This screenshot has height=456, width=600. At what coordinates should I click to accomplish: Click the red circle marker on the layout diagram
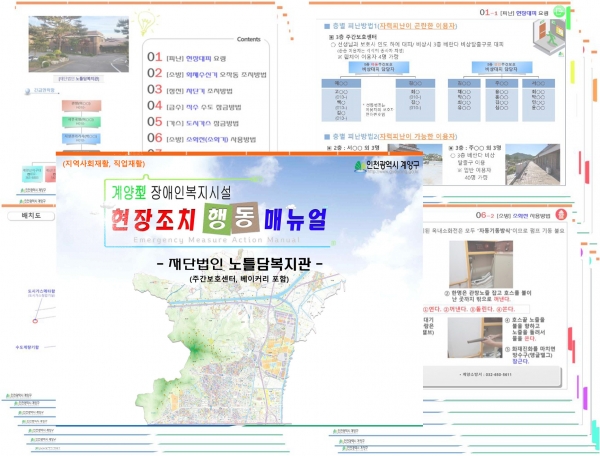click(x=35, y=321)
